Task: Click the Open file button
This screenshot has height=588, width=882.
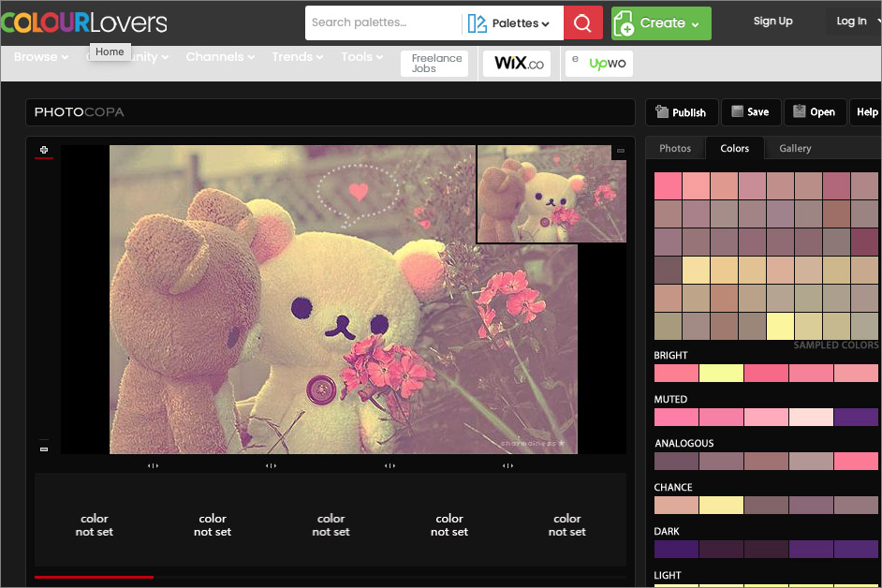Action: click(814, 112)
